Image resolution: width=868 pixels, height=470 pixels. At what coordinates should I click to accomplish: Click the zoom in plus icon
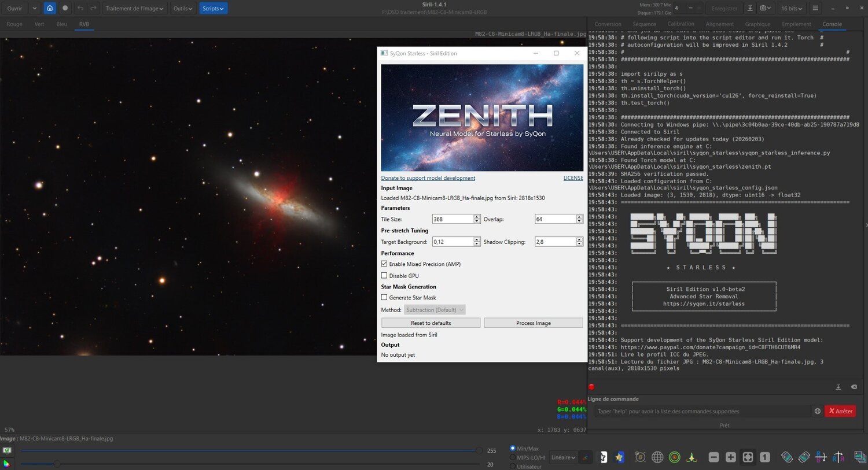(x=731, y=457)
